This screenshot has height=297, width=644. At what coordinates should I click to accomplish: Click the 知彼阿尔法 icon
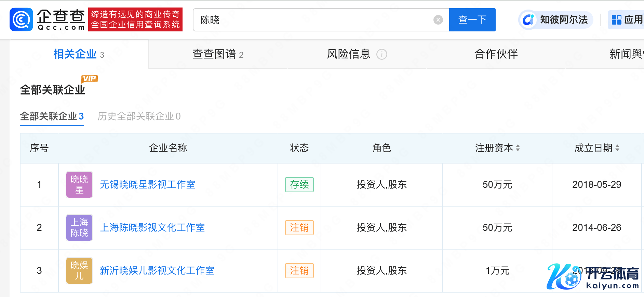pyautogui.click(x=528, y=20)
